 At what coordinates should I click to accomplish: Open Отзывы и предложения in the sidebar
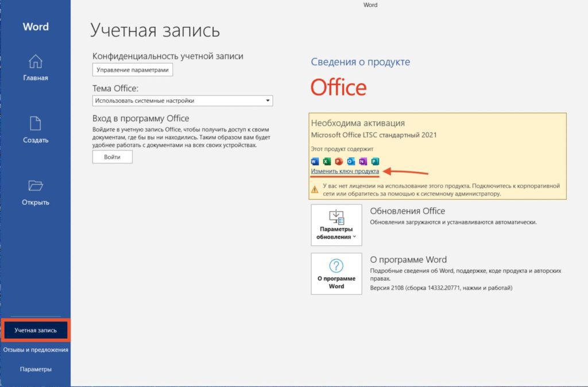(x=36, y=350)
